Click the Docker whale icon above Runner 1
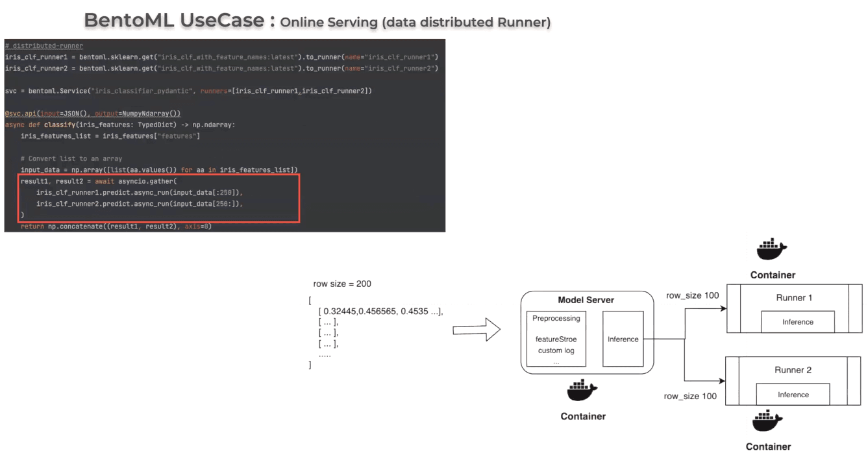This screenshot has width=868, height=455. pyautogui.click(x=772, y=250)
